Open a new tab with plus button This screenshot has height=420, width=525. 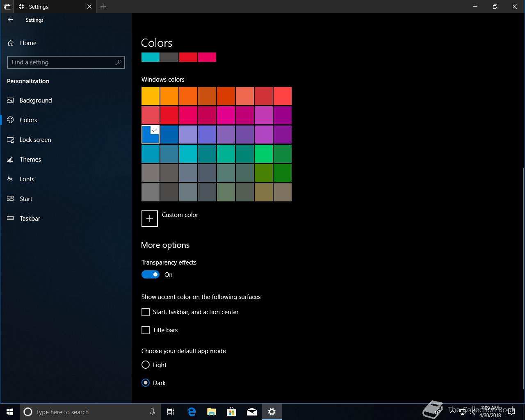click(103, 7)
